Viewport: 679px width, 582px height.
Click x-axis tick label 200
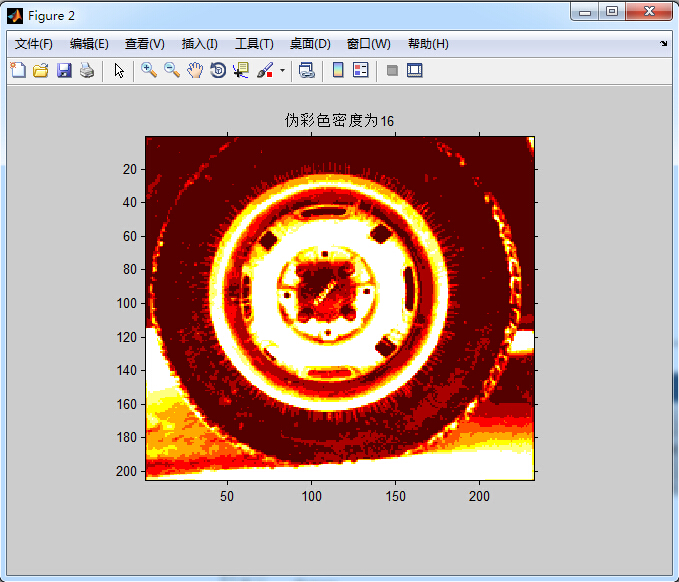pyautogui.click(x=479, y=496)
